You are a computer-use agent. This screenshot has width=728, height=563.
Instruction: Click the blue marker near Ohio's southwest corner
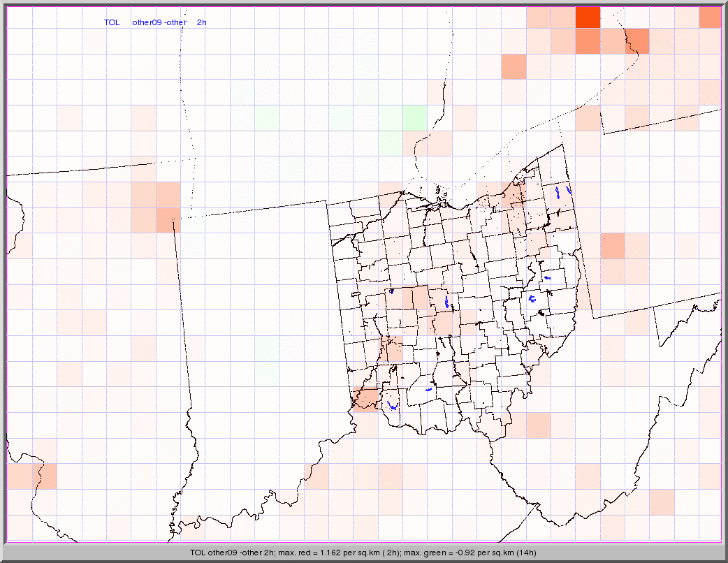(392, 404)
